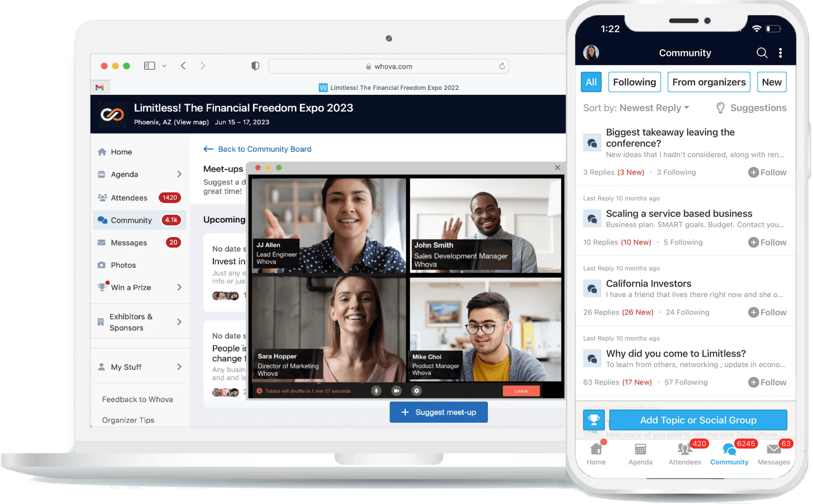
Task: Toggle camera in video meet-up
Action: pyautogui.click(x=396, y=391)
